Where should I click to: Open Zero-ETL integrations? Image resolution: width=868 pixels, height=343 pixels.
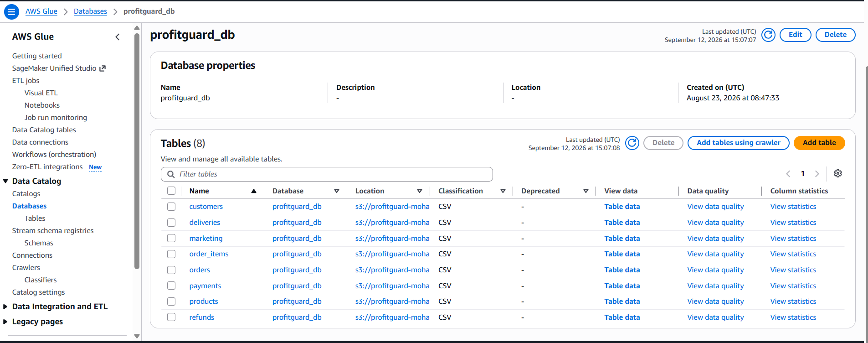point(47,167)
